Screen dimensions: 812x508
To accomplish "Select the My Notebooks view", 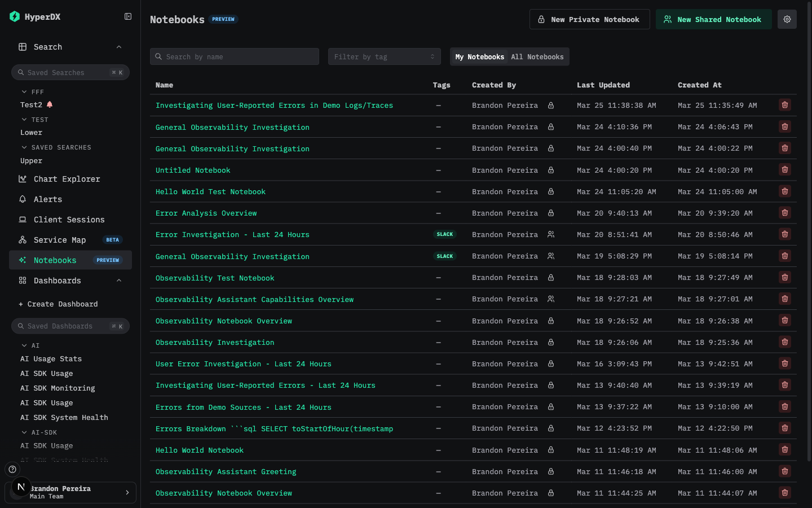I will 479,57.
